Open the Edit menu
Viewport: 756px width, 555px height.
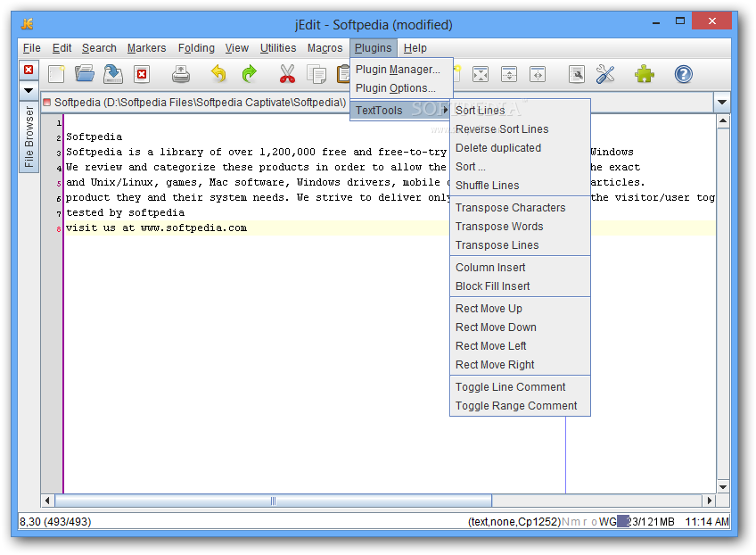pos(62,48)
